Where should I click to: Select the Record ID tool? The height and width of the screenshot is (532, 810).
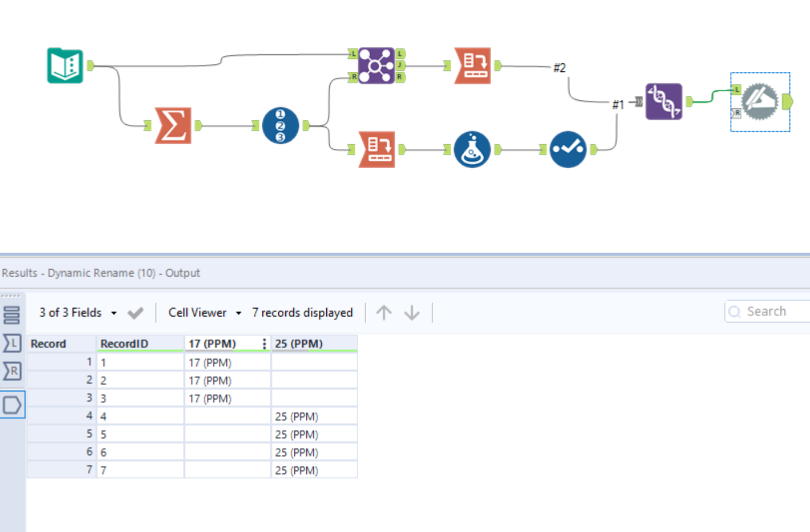click(x=280, y=125)
